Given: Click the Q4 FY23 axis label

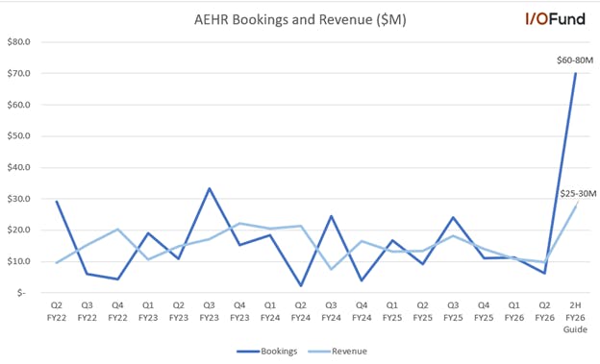Looking at the screenshot, I should pos(239,311).
